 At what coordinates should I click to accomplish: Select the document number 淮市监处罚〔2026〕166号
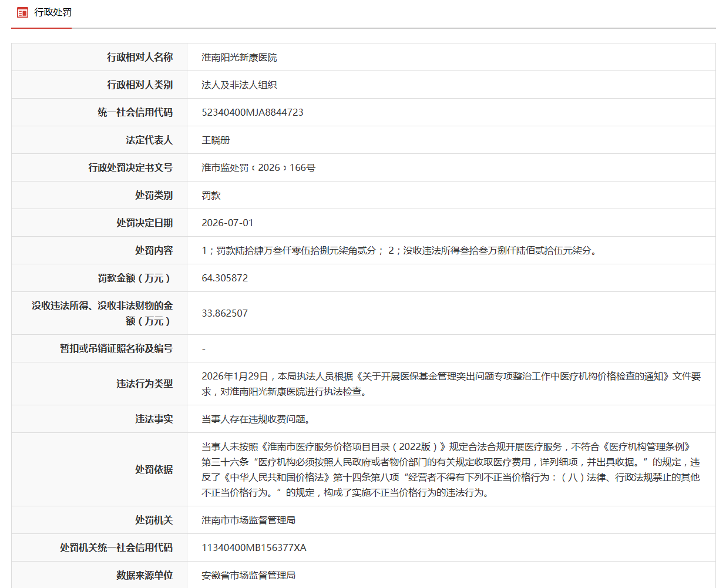point(258,167)
